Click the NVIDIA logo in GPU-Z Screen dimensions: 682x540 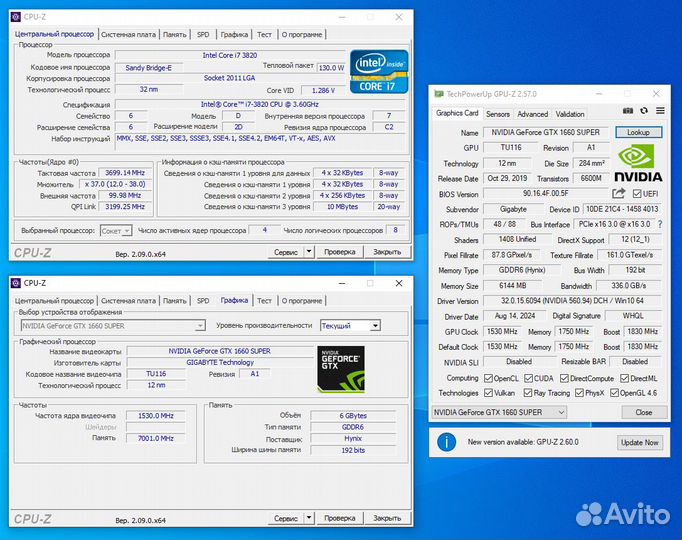[x=638, y=163]
